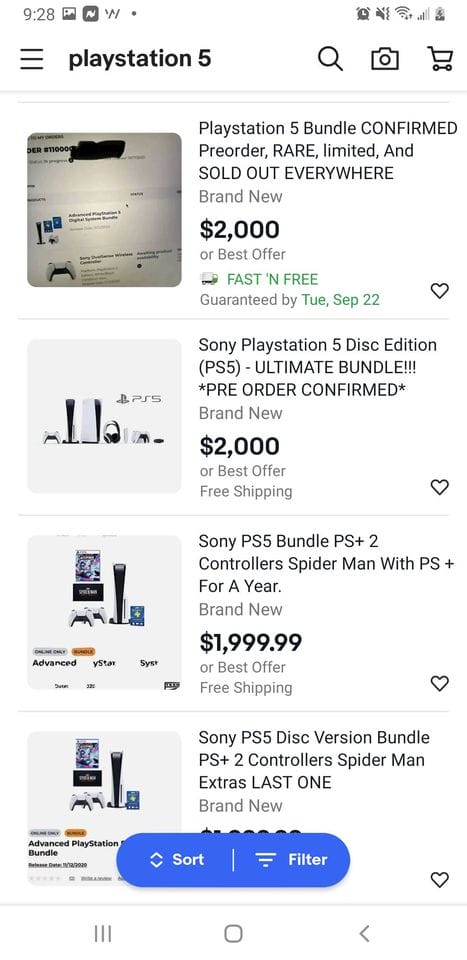Favorite the ULTIMATE BUNDLE listing heart
The image size is (467, 960).
point(439,487)
